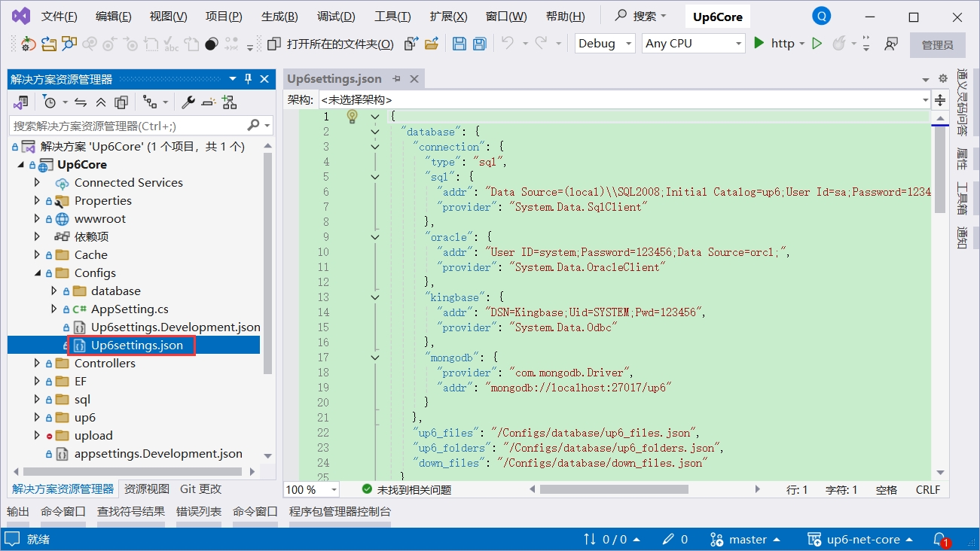Screen dimensions: 980x551
Task: Click the Save file icon
Action: click(x=459, y=44)
